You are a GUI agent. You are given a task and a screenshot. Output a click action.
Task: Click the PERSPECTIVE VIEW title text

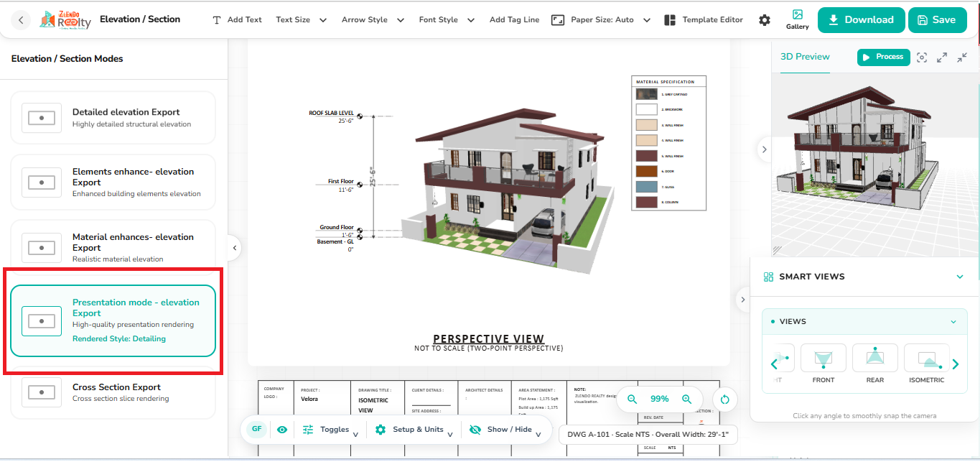tap(488, 338)
